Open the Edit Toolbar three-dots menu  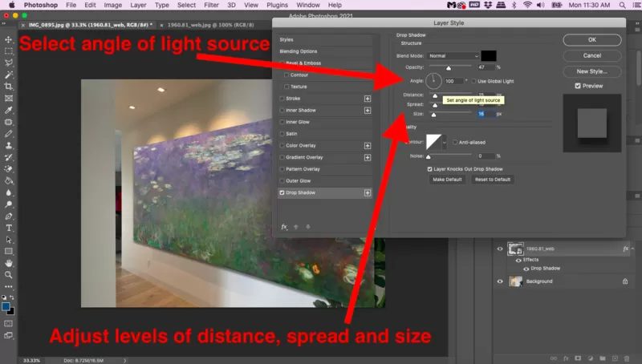(x=9, y=287)
